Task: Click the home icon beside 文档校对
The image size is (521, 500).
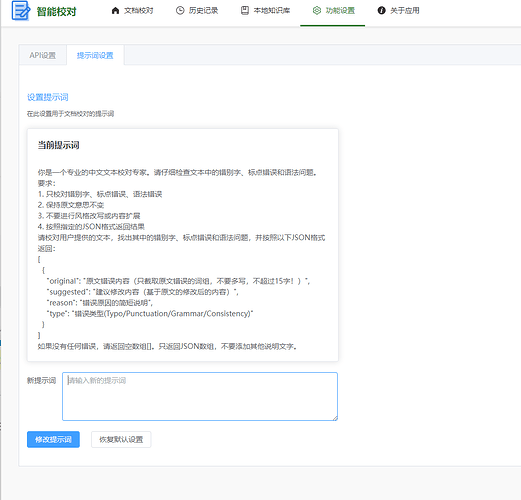Action: pos(115,11)
